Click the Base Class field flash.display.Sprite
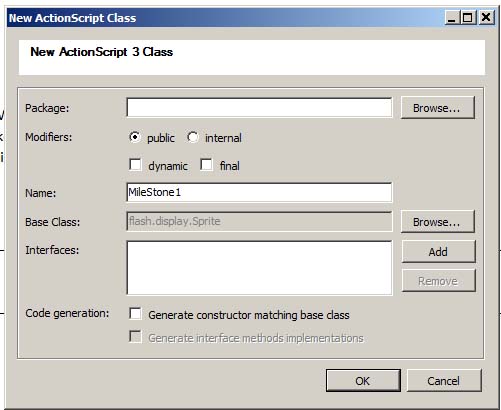Screen dimensions: 501x410 (x=259, y=221)
